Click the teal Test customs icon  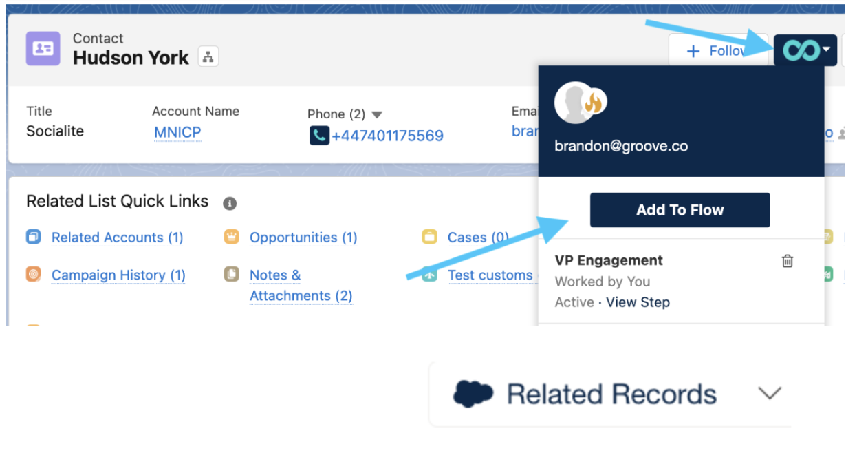point(429,274)
